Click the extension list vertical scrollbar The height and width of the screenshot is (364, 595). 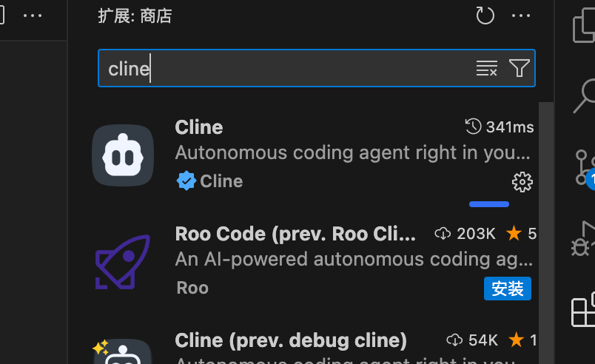click(546, 233)
